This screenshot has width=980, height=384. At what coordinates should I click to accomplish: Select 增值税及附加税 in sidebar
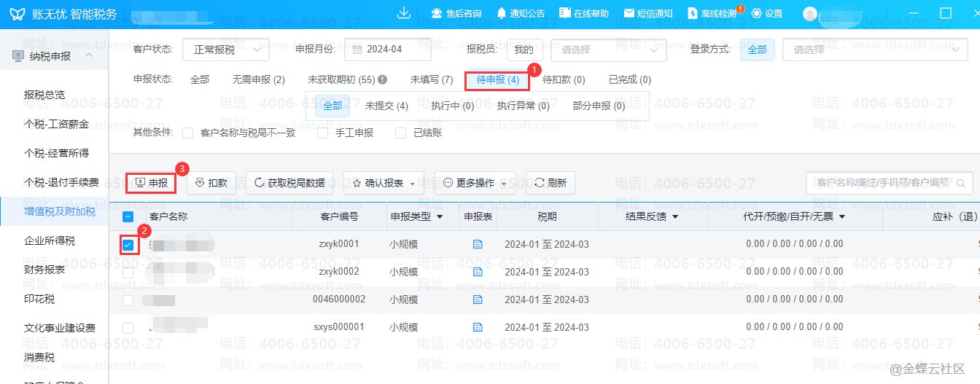(x=60, y=211)
